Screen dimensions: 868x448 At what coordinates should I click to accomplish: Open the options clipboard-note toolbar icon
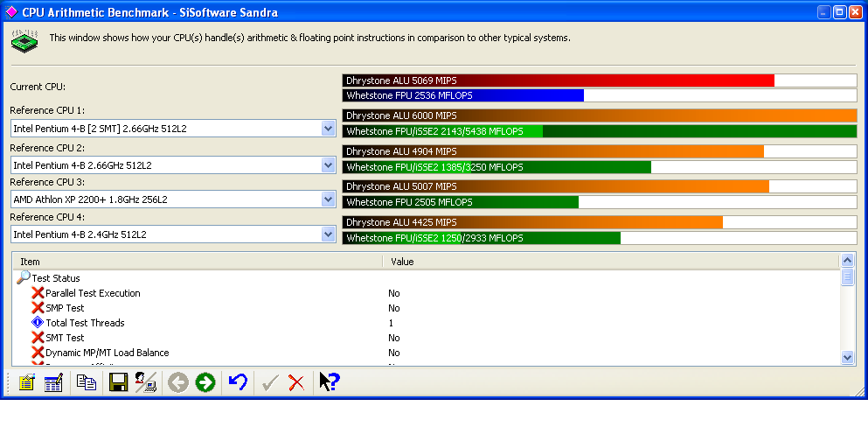point(26,382)
